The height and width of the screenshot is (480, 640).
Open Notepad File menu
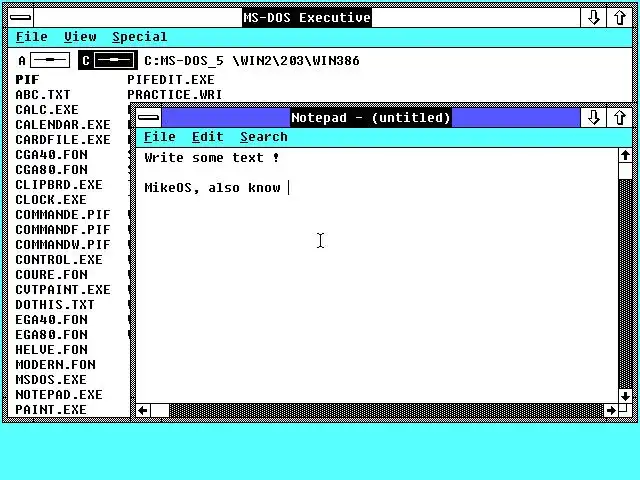[160, 137]
